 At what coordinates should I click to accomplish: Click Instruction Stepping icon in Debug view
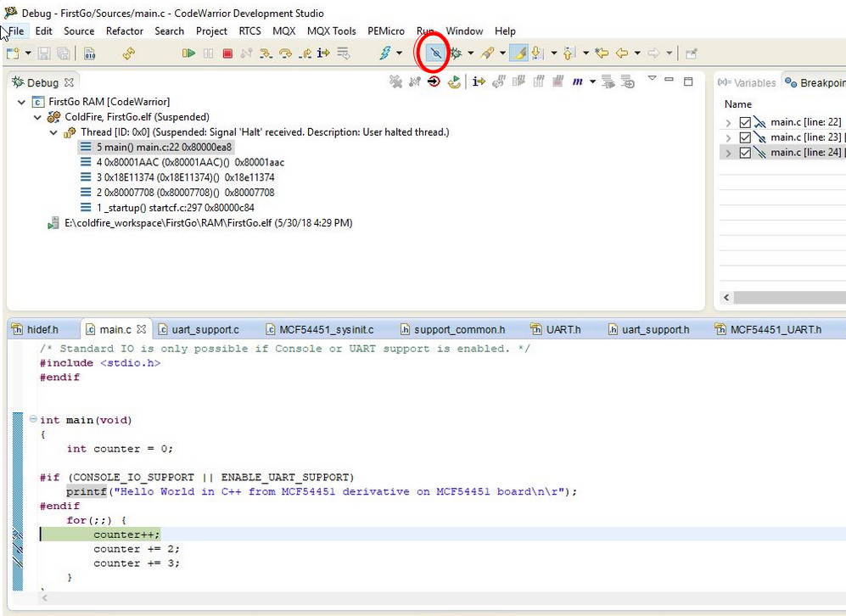479,81
